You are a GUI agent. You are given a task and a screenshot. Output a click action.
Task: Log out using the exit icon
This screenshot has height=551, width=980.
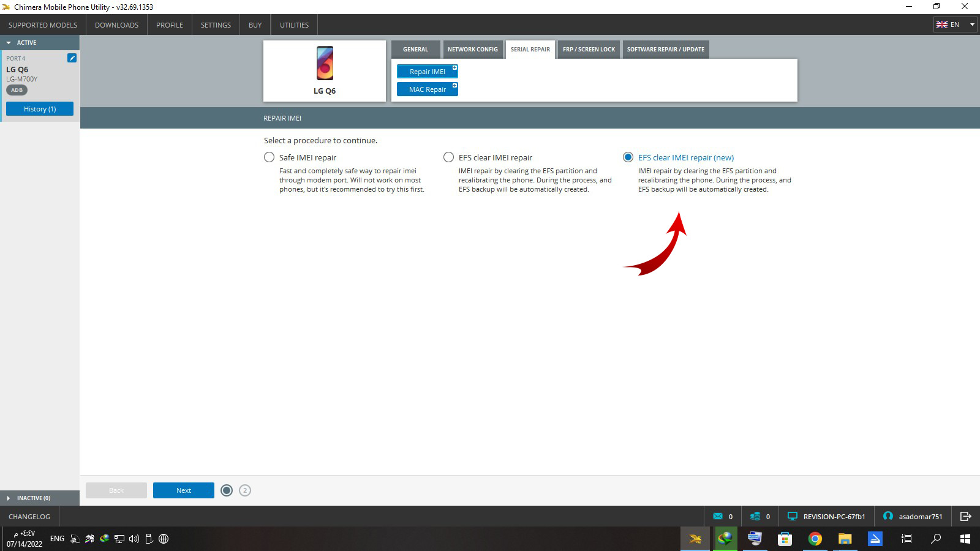click(966, 516)
